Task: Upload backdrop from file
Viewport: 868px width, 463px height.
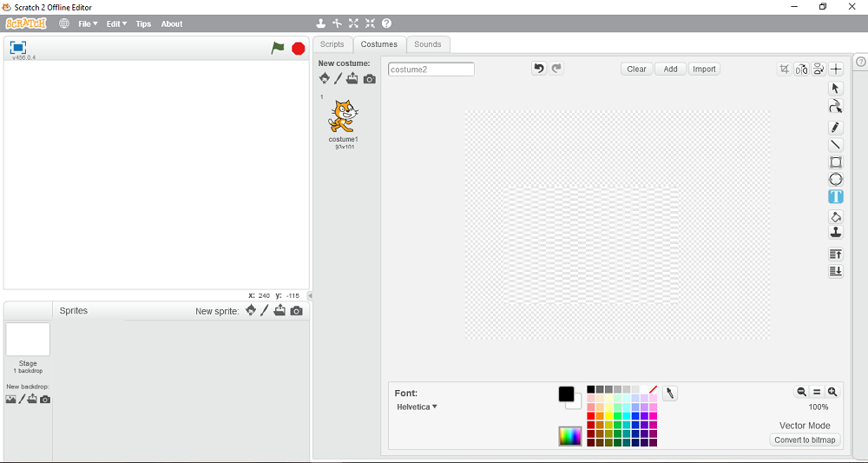Action: [x=33, y=399]
